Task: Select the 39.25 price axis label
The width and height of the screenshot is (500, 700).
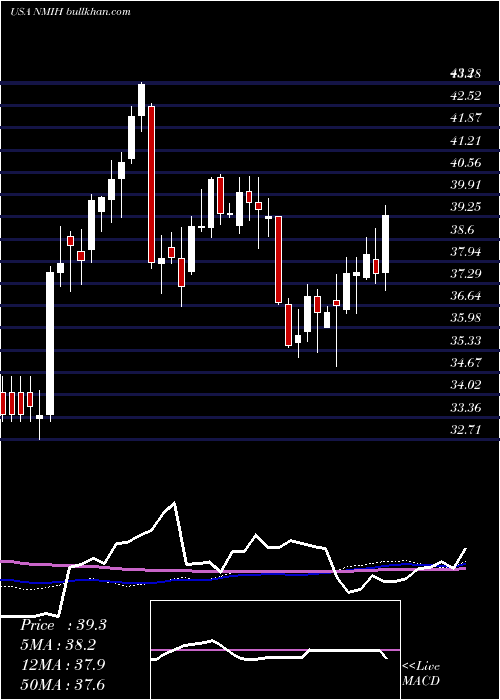Action: click(x=466, y=207)
